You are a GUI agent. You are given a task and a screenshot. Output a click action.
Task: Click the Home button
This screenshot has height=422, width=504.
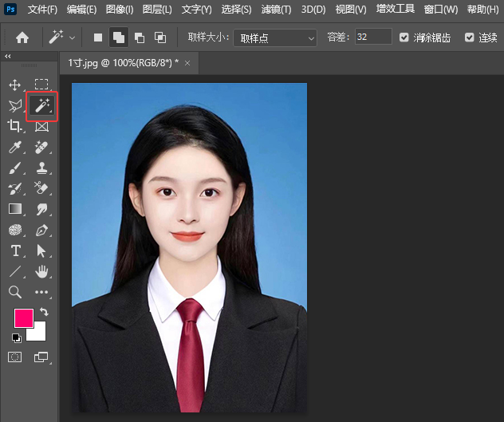tap(22, 37)
